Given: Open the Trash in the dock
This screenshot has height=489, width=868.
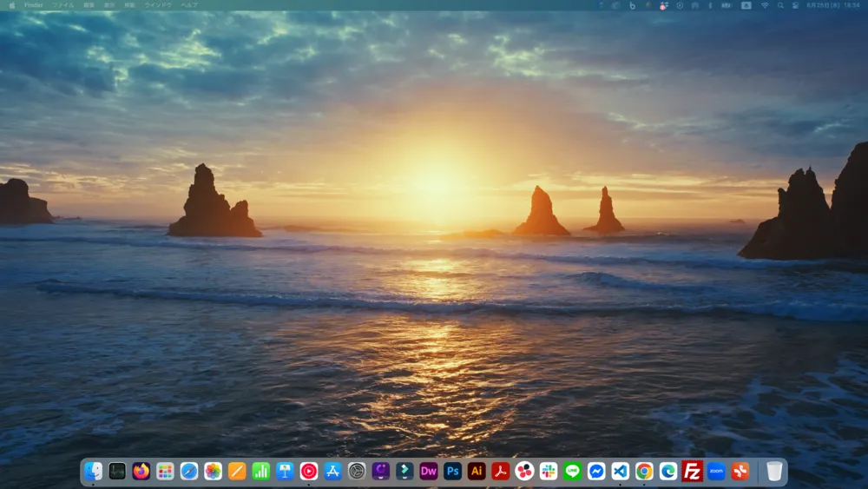Looking at the screenshot, I should point(774,471).
